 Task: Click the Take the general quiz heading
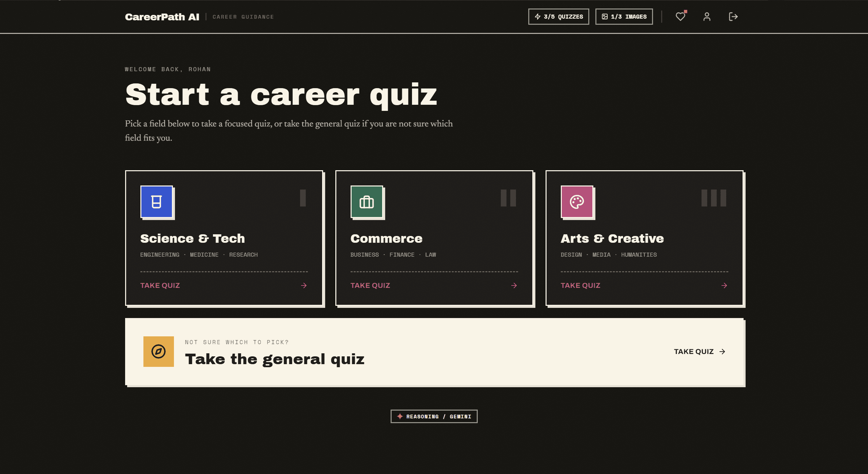tap(275, 359)
